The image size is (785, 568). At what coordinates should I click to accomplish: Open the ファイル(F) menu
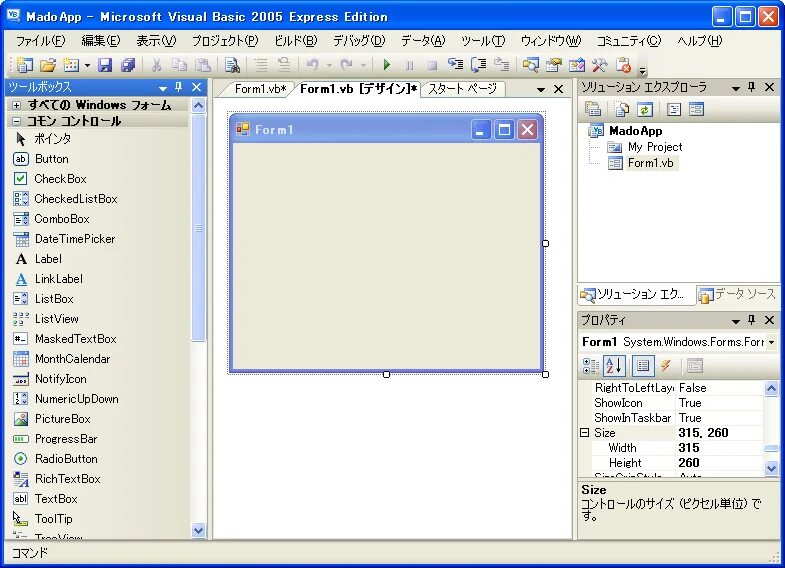(x=41, y=41)
